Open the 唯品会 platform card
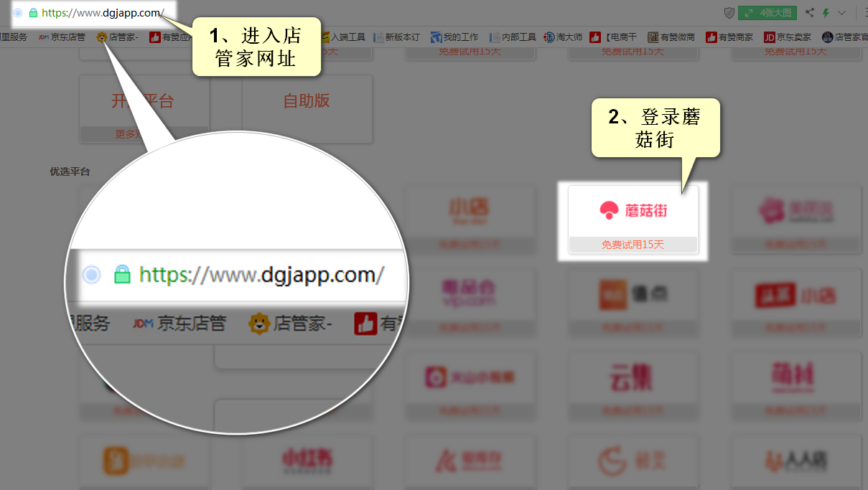 coord(470,302)
